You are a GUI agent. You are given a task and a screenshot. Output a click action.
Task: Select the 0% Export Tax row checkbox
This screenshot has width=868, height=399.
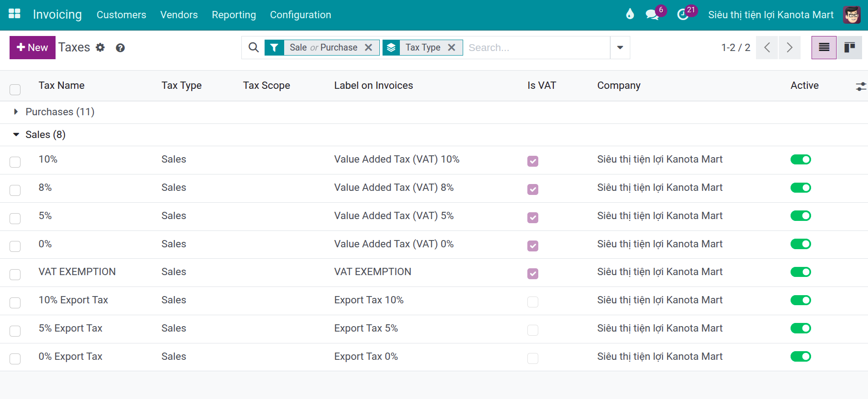pyautogui.click(x=15, y=358)
